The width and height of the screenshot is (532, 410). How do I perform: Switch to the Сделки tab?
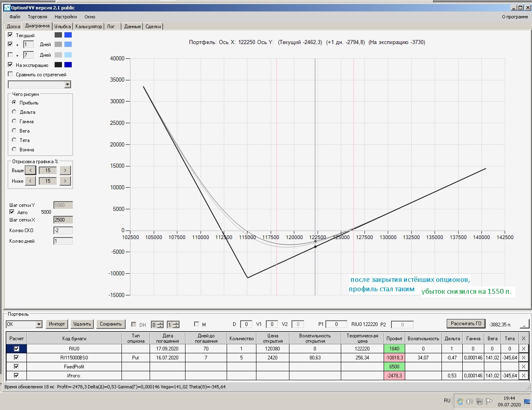point(153,27)
